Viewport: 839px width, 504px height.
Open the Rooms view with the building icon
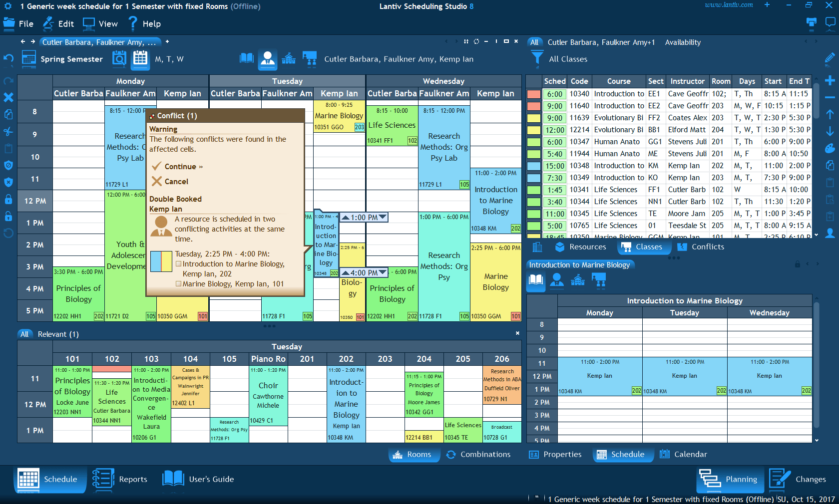tap(414, 454)
